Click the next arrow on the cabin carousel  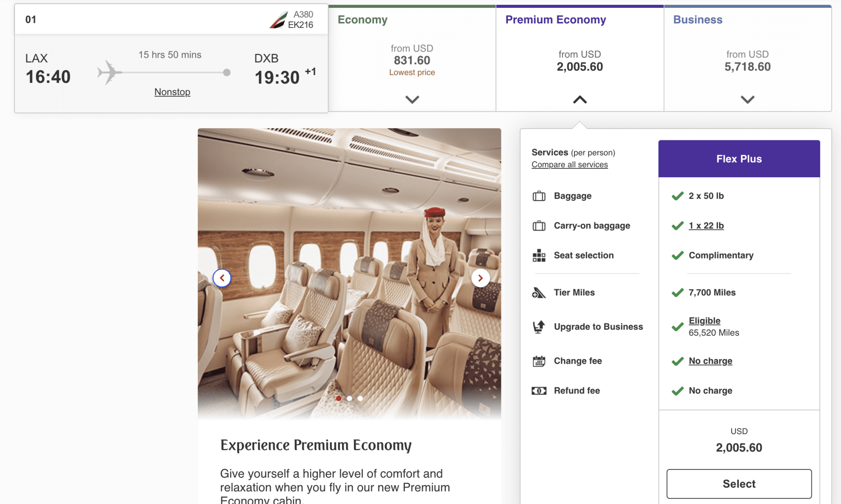(480, 278)
